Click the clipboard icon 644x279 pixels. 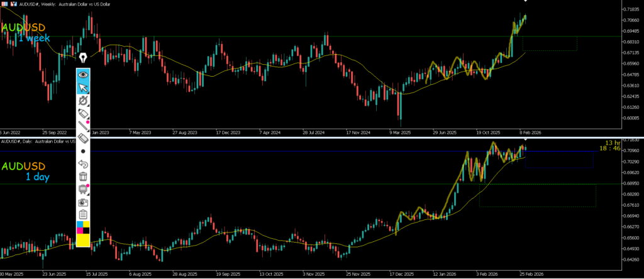click(82, 215)
